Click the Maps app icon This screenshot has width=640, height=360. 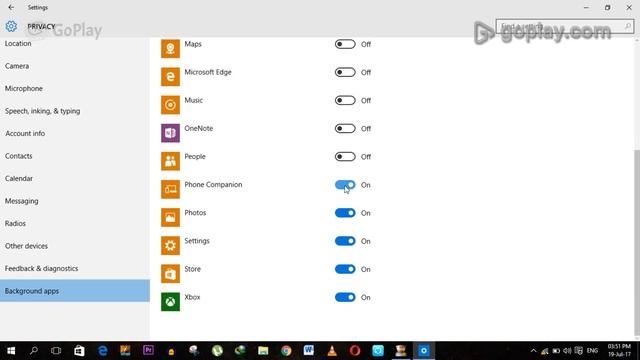click(170, 49)
